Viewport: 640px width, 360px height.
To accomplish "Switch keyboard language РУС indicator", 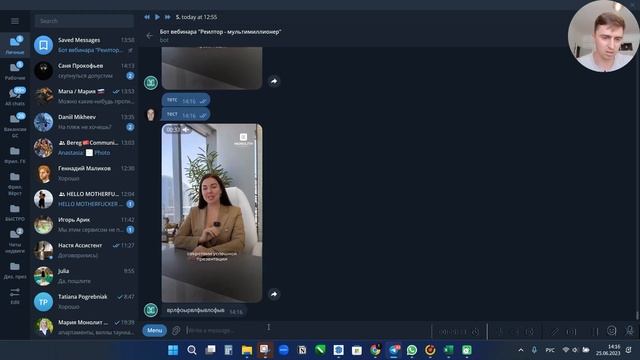I will tap(550, 350).
